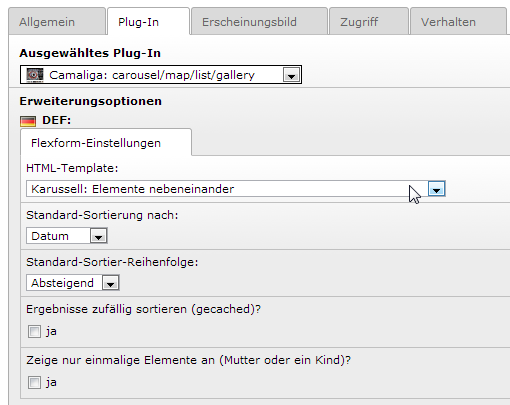Expand the HTML-Template dropdown arrow

tap(436, 189)
